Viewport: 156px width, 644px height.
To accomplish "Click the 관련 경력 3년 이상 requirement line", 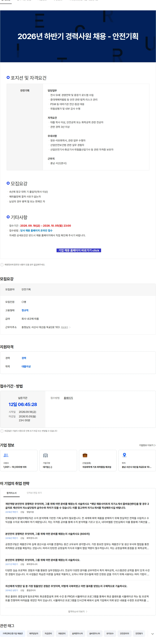I will pyautogui.click(x=60, y=127).
